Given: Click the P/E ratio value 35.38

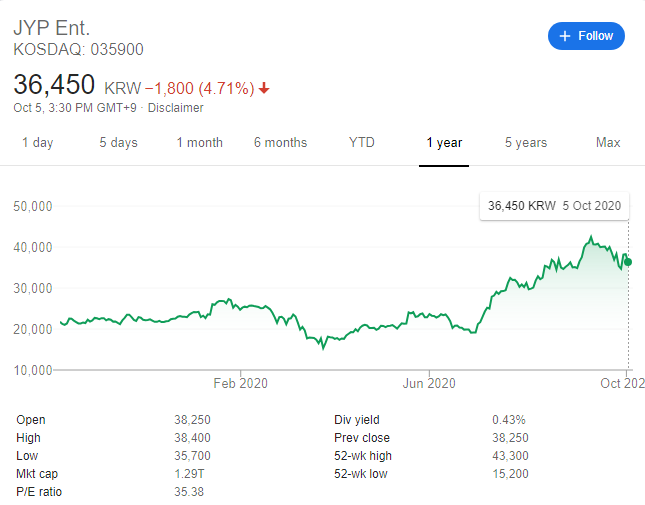Looking at the screenshot, I should (x=189, y=492).
